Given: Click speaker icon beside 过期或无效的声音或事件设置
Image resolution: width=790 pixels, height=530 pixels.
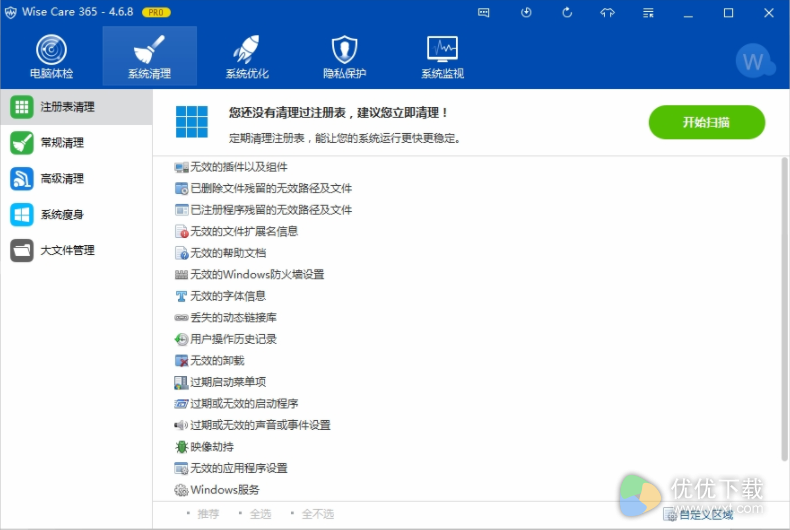Looking at the screenshot, I should click(181, 426).
